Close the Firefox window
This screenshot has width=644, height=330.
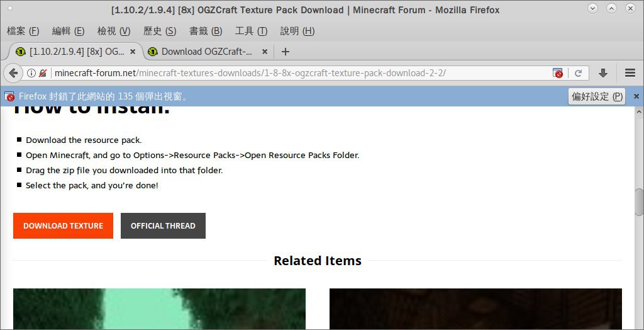[x=630, y=8]
